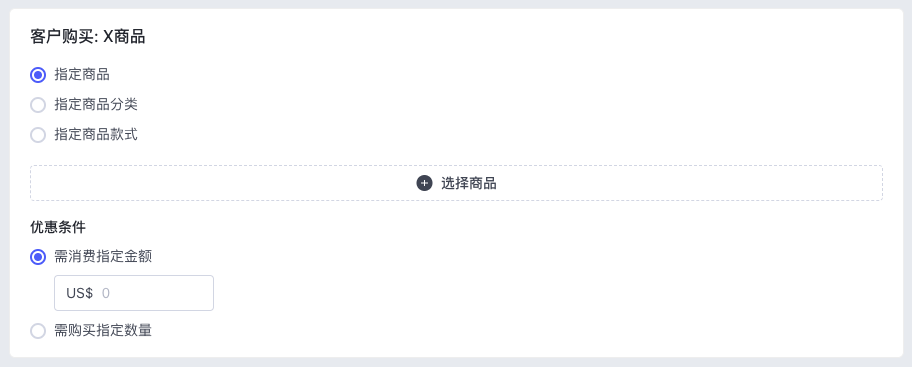Choose the 指定商品分类 radio option
Image resolution: width=912 pixels, height=367 pixels.
(38, 105)
